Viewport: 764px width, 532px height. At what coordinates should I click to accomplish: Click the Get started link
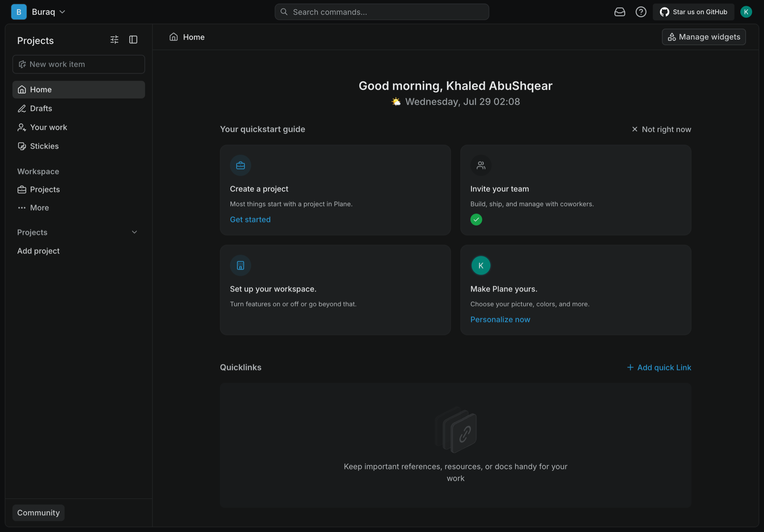250,220
